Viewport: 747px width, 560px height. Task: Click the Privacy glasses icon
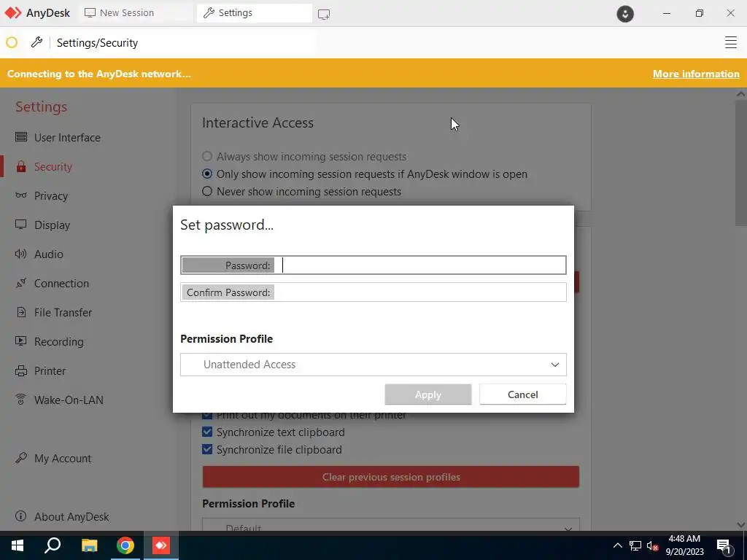[21, 195]
